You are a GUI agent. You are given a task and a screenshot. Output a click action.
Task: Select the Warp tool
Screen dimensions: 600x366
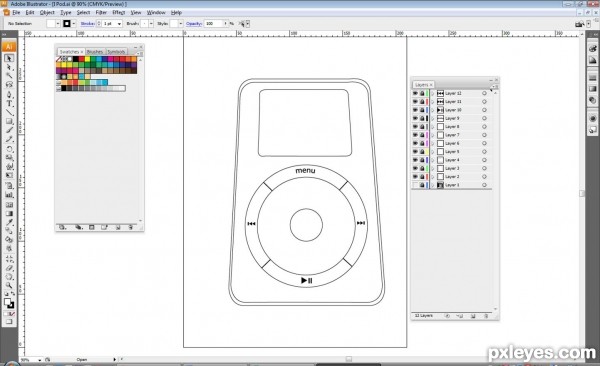click(x=9, y=167)
